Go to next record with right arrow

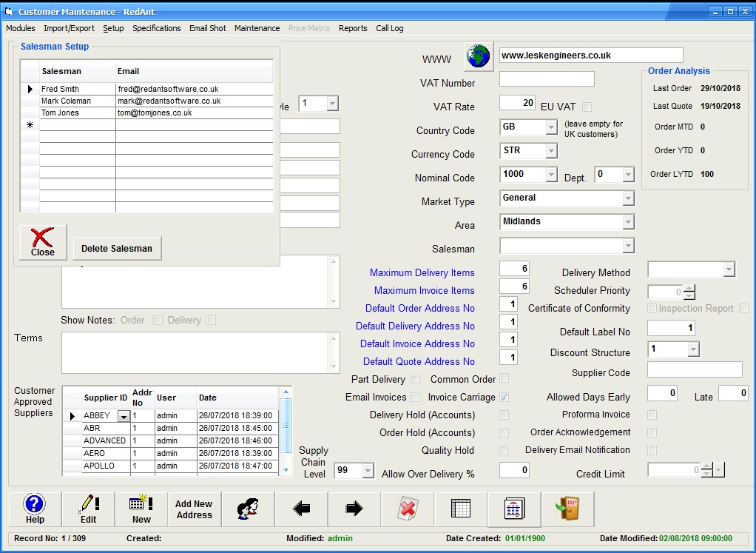[x=354, y=509]
